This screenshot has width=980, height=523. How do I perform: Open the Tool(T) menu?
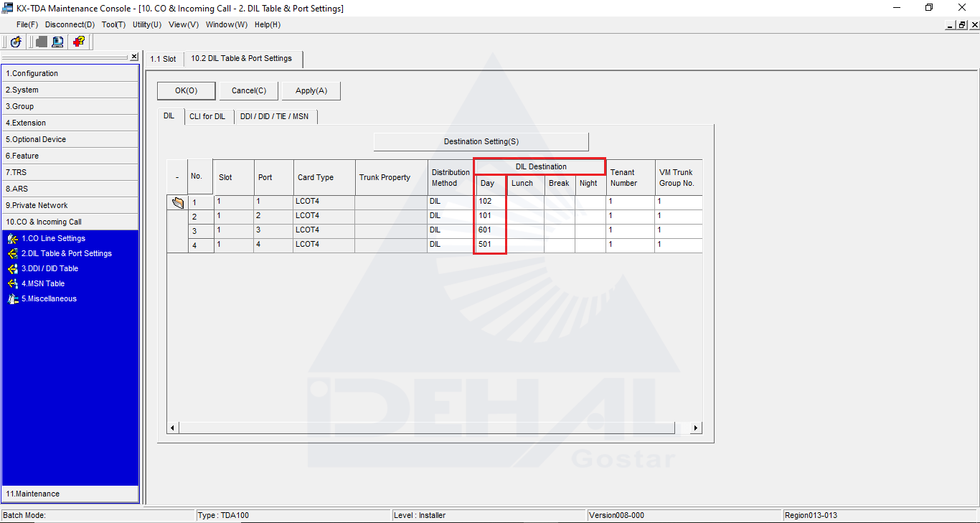[113, 24]
